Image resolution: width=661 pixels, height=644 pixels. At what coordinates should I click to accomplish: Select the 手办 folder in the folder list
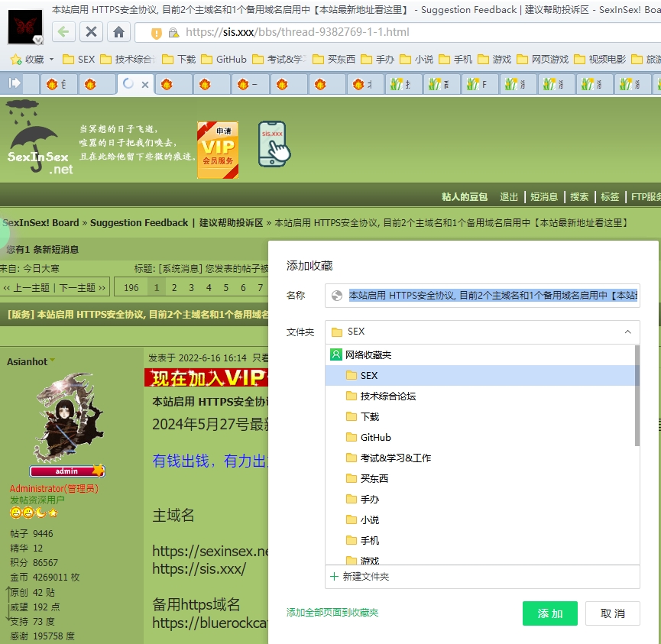click(x=480, y=500)
